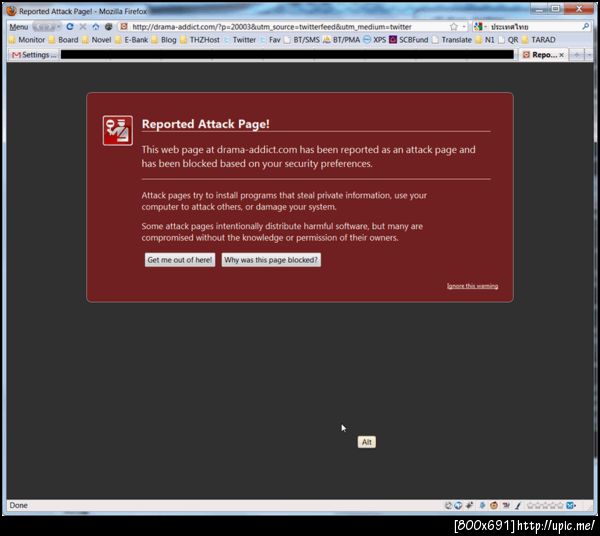Go to the Home page icon
The height and width of the screenshot is (536, 600).
point(96,26)
